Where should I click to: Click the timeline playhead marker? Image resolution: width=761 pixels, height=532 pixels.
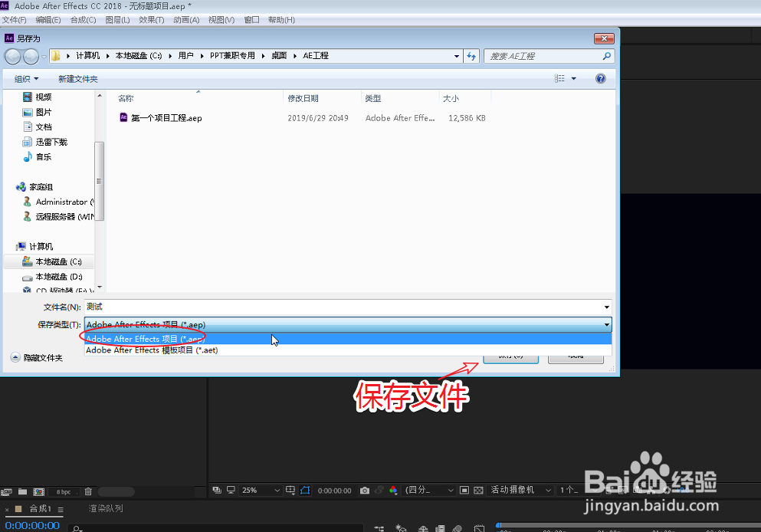[498, 525]
